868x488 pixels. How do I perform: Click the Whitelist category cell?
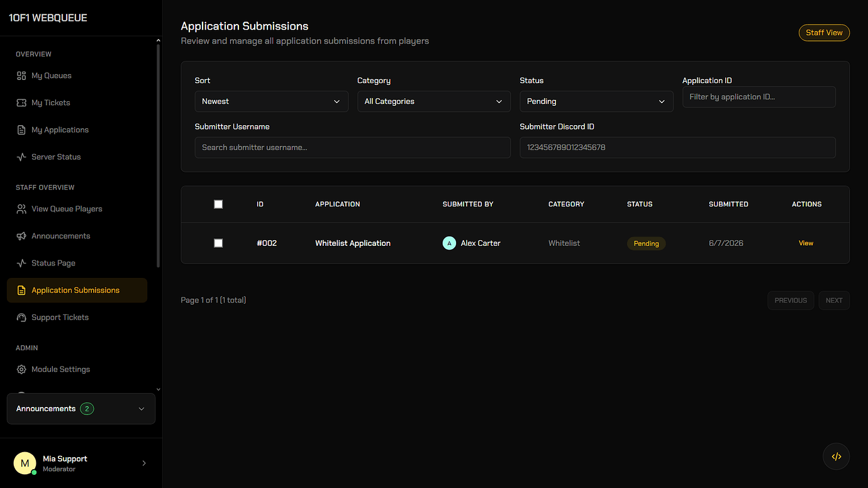(564, 243)
